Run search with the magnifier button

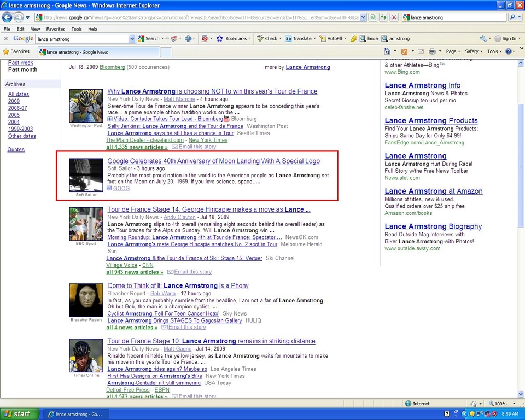(512, 17)
